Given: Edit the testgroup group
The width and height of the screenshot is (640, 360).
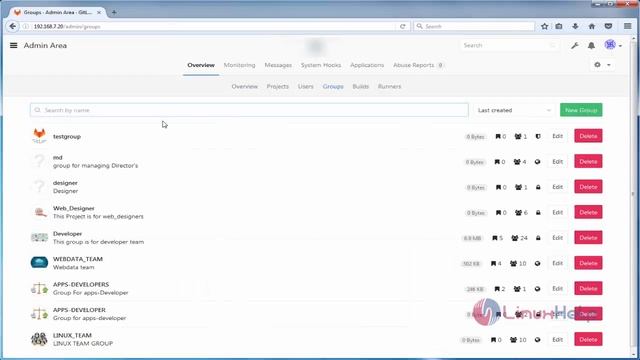Looking at the screenshot, I should [x=558, y=136].
